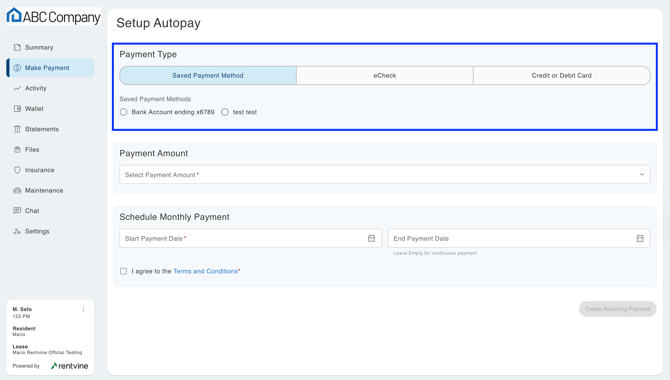Click Create Recurring Payment button

[617, 309]
